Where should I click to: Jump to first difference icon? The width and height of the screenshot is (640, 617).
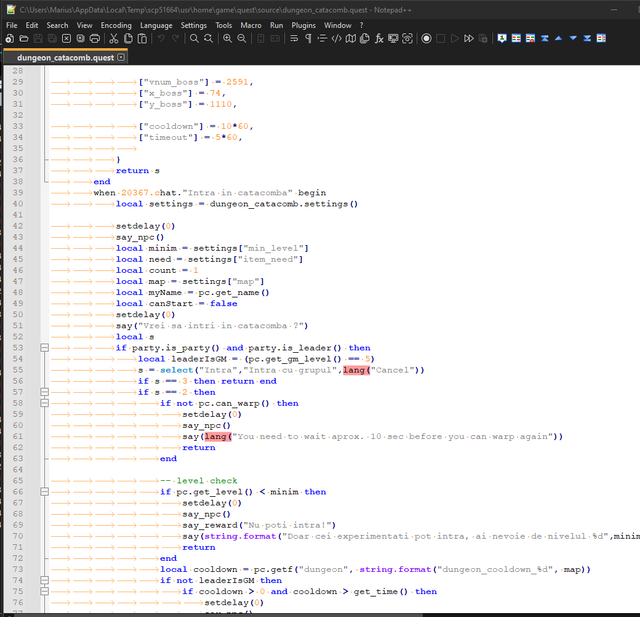[544, 38]
